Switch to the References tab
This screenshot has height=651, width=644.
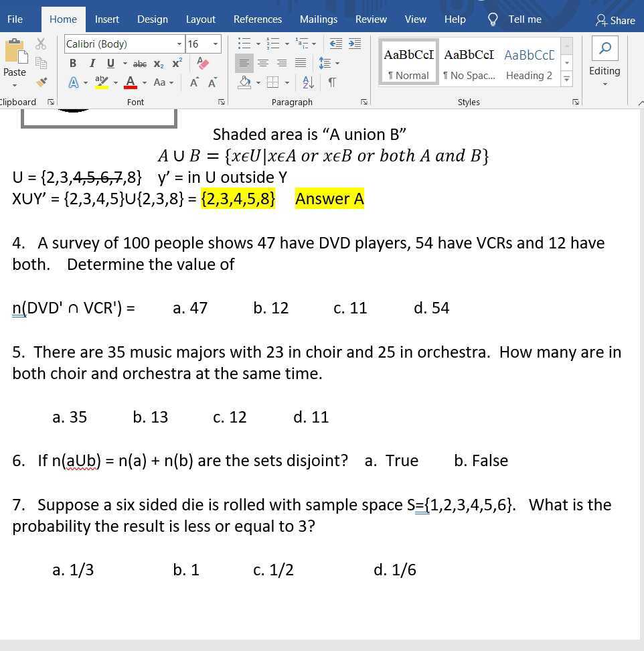pyautogui.click(x=257, y=19)
